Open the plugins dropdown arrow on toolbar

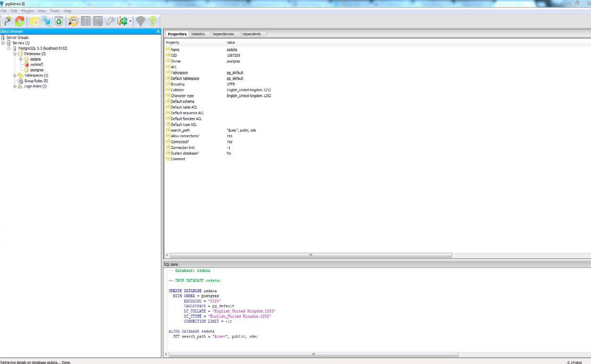[x=130, y=21]
